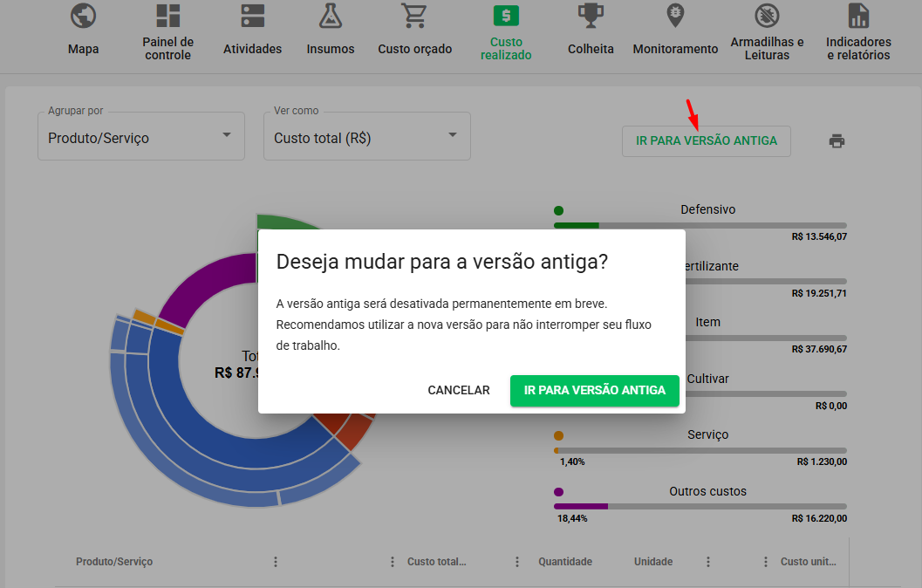Click the Outros custos purple progress bar
The height and width of the screenshot is (588, 922).
pyautogui.click(x=700, y=506)
